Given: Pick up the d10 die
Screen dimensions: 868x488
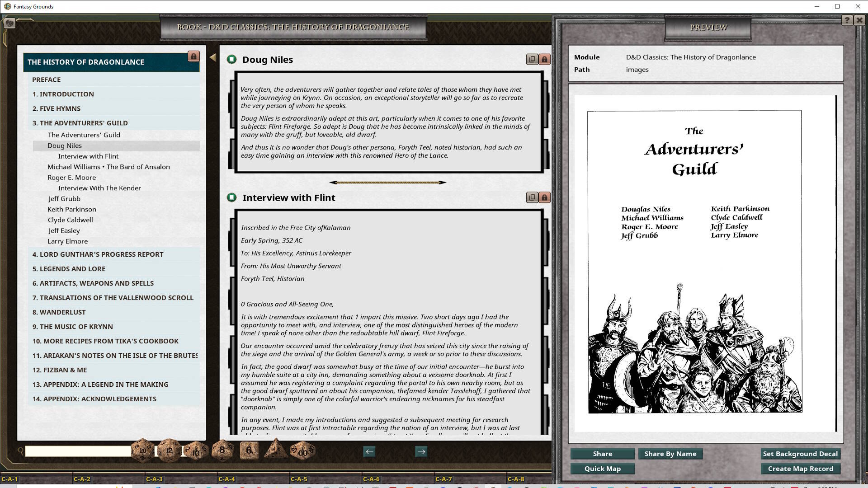Looking at the screenshot, I should [x=196, y=451].
